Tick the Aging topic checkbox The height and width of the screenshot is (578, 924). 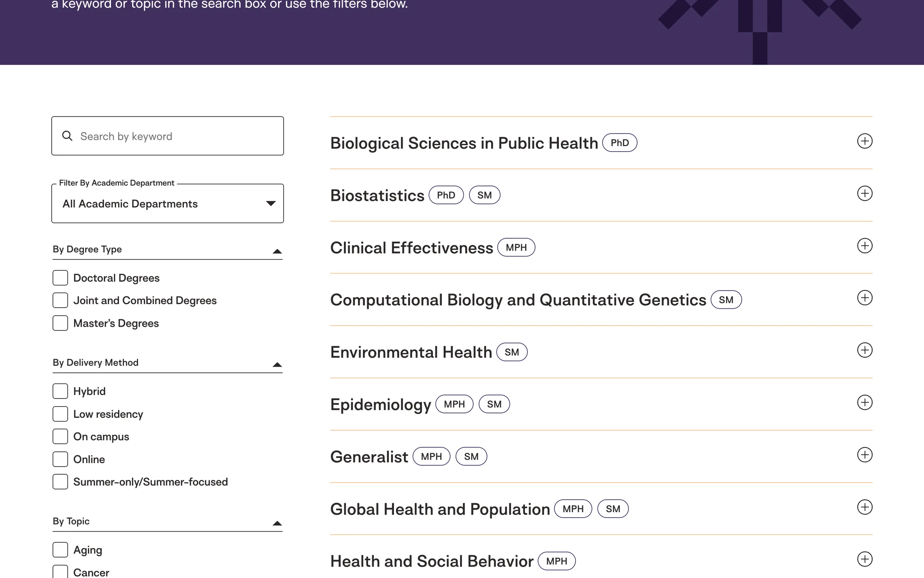pos(60,550)
